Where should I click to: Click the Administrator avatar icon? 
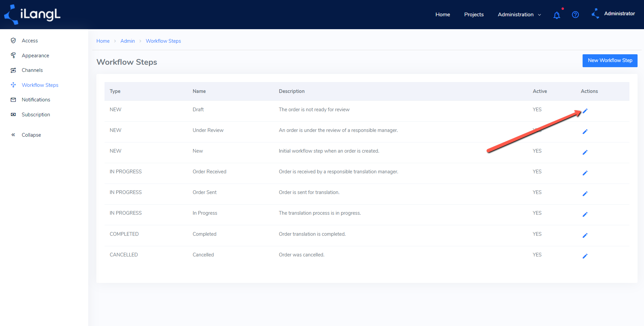tap(595, 14)
